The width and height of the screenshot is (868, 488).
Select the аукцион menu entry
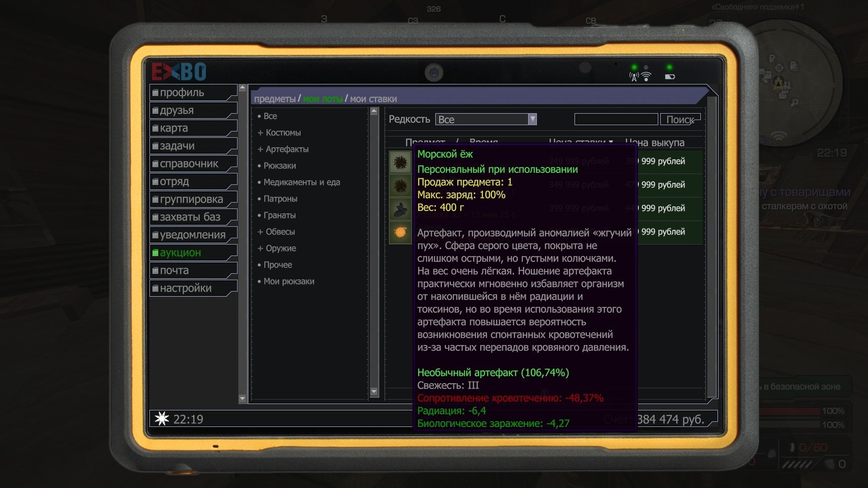tap(193, 253)
